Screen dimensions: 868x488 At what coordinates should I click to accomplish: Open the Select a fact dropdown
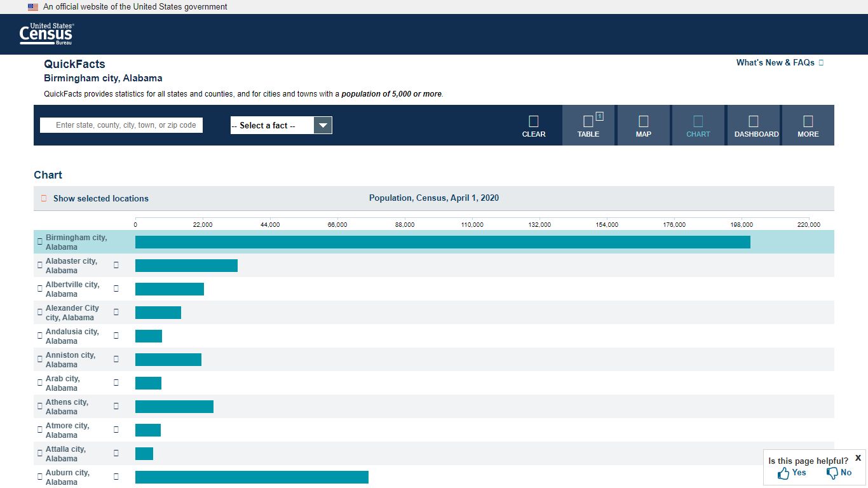(x=281, y=125)
